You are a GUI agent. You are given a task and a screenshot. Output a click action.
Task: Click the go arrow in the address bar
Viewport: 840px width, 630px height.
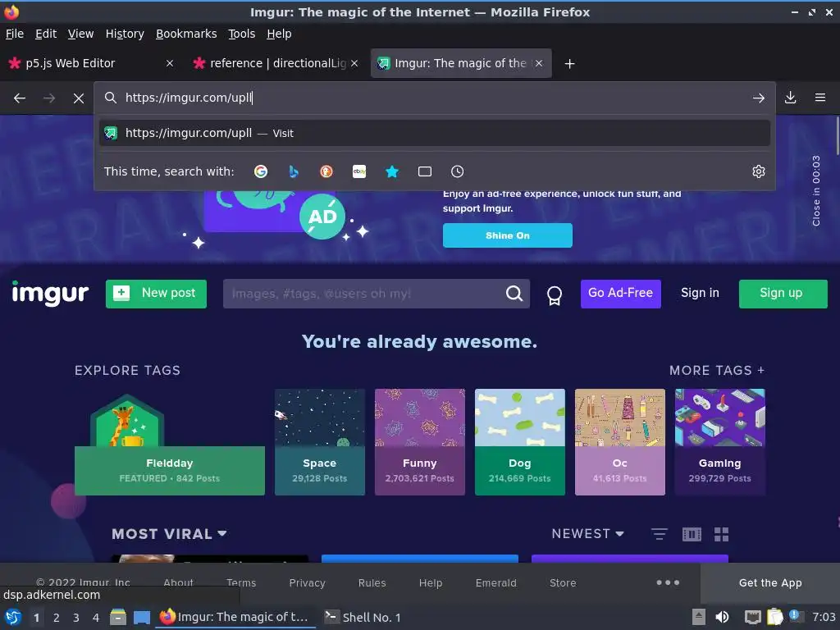(x=758, y=98)
